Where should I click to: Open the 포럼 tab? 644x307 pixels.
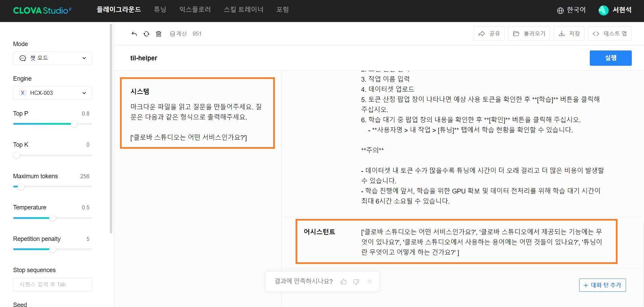tap(283, 10)
